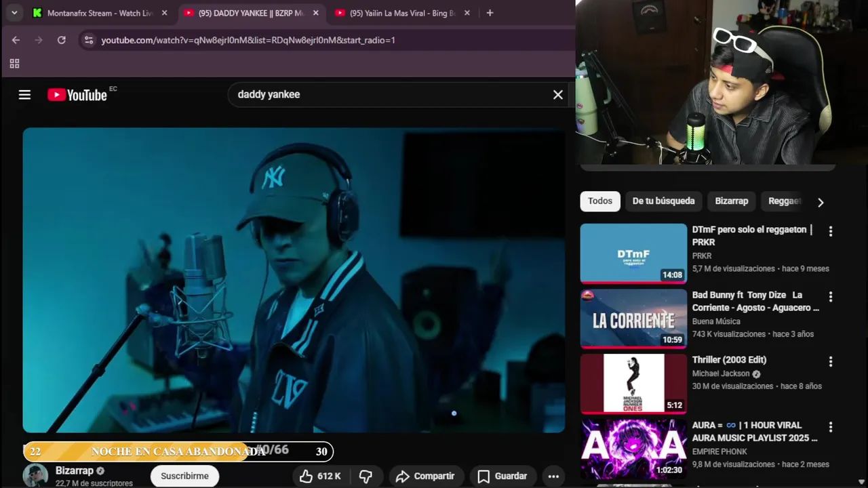Subscribe with the Suscribirme button
Image resolution: width=868 pixels, height=488 pixels.
(x=184, y=476)
